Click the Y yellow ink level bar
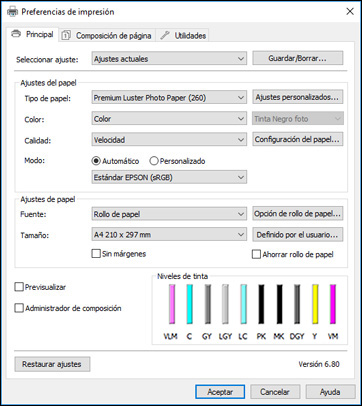This screenshot has width=362, height=406. (x=315, y=304)
